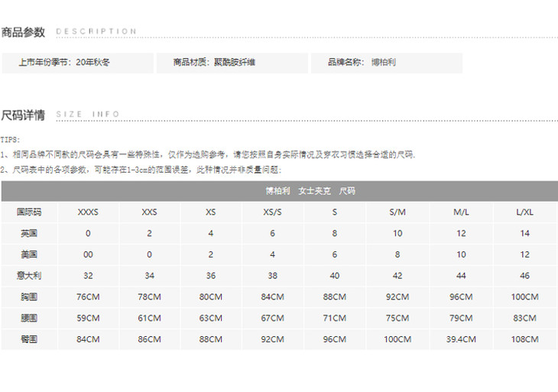Select the 国际码 row label
The width and height of the screenshot is (558, 392).
pyautogui.click(x=29, y=212)
